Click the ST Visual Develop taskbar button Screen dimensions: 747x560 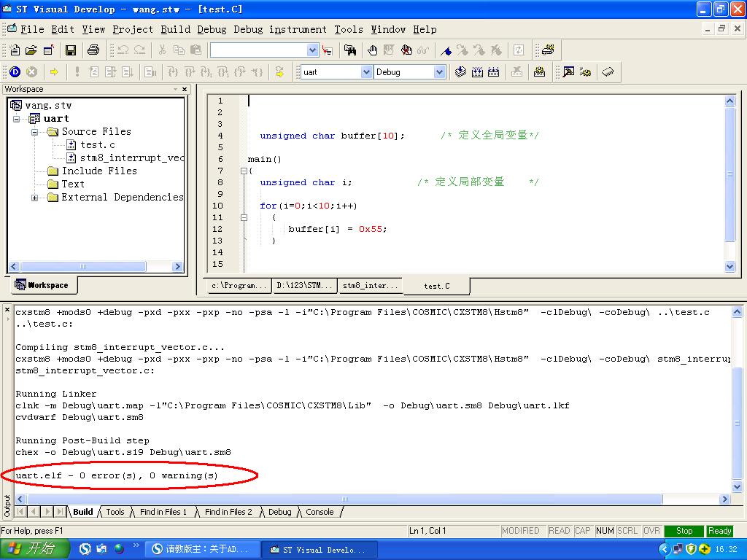(320, 550)
